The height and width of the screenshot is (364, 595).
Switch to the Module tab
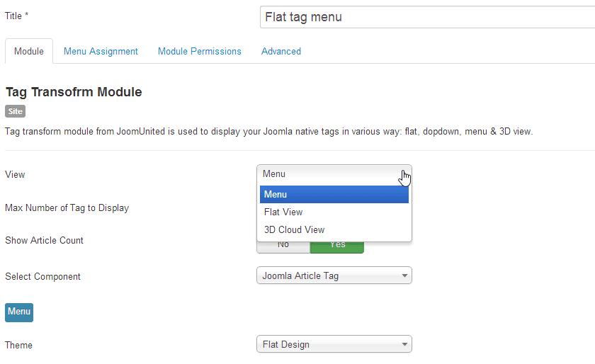click(29, 52)
